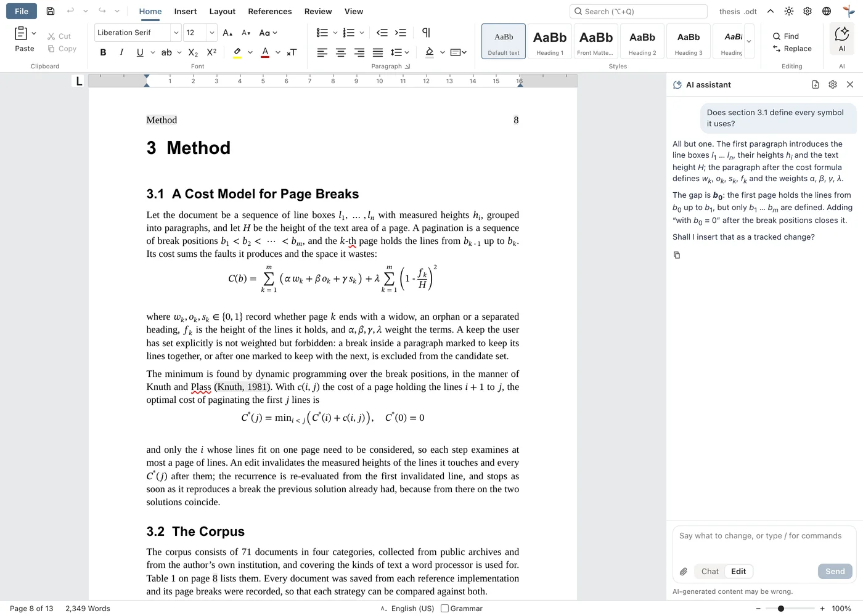
Task: Increase font size with the grow-font icon
Action: coord(227,33)
